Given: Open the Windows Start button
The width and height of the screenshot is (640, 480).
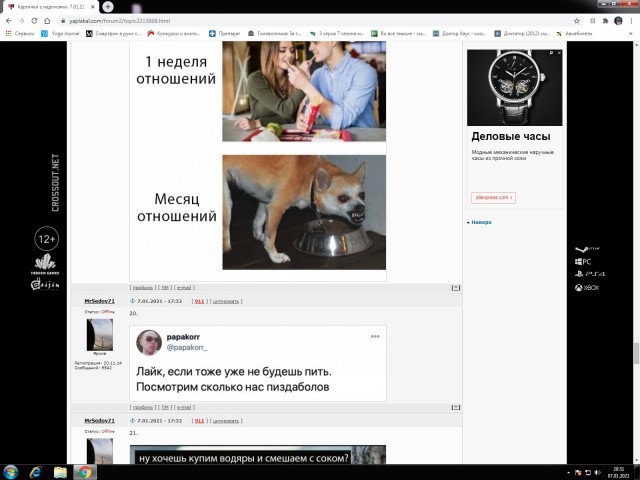Looking at the screenshot, I should tap(10, 472).
